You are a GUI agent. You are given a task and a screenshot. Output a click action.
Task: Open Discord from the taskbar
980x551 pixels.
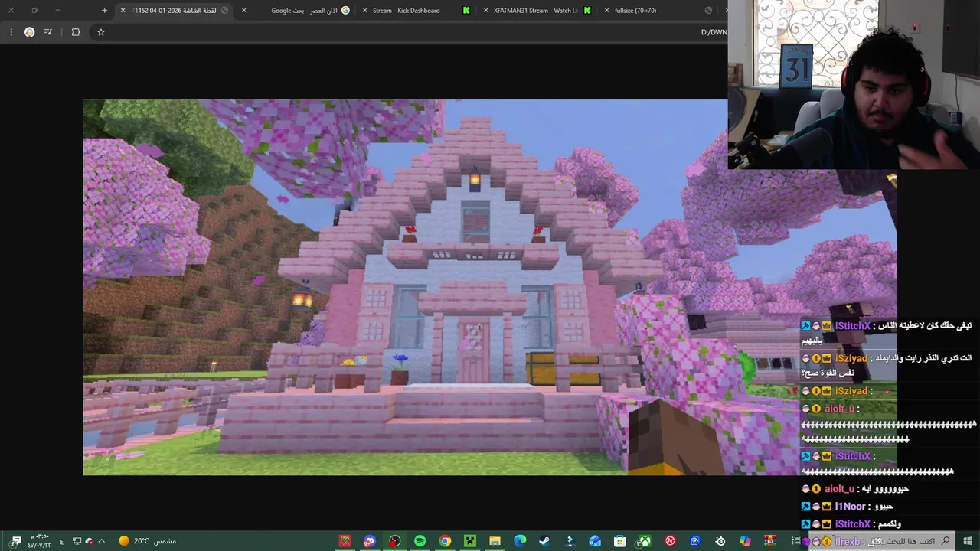point(370,541)
